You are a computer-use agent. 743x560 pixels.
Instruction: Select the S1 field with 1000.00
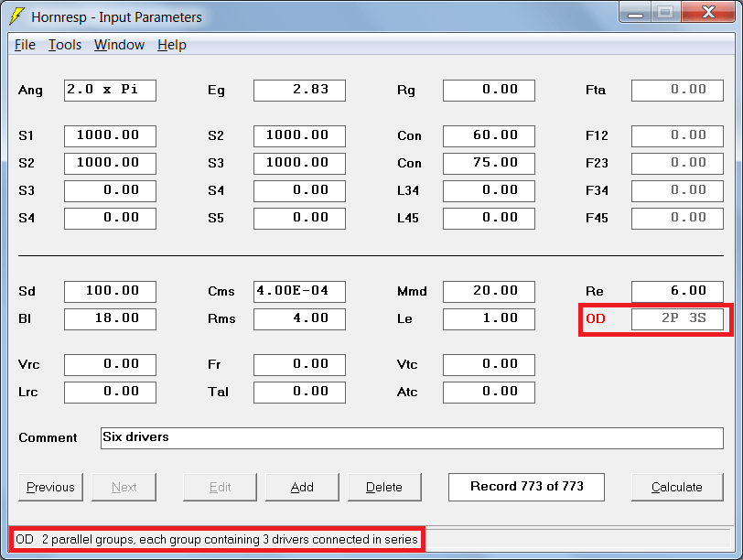click(110, 136)
